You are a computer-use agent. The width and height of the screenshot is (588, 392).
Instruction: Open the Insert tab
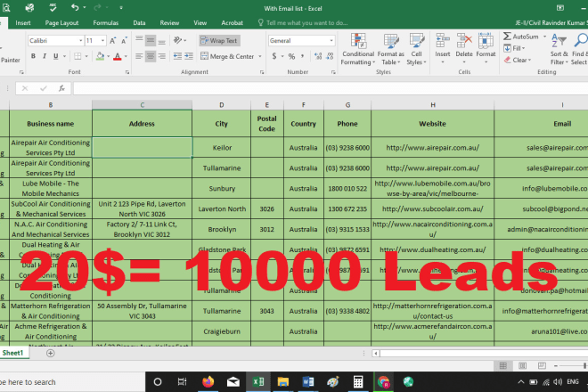pyautogui.click(x=23, y=23)
